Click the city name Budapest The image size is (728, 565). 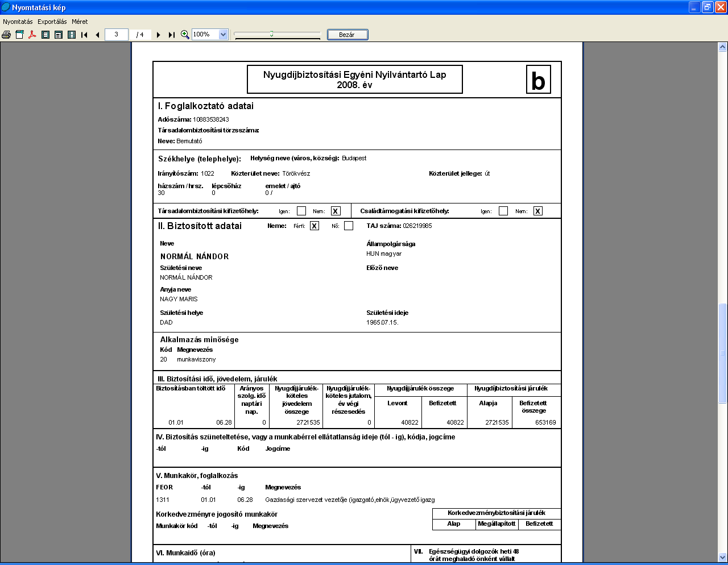(354, 158)
